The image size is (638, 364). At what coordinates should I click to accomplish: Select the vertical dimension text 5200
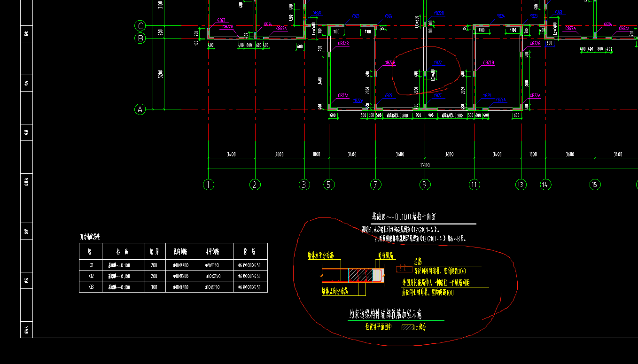[x=161, y=74]
